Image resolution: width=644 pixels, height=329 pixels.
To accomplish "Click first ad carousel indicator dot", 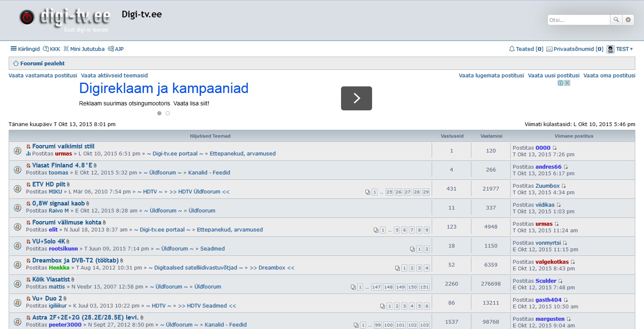I will coord(159,113).
